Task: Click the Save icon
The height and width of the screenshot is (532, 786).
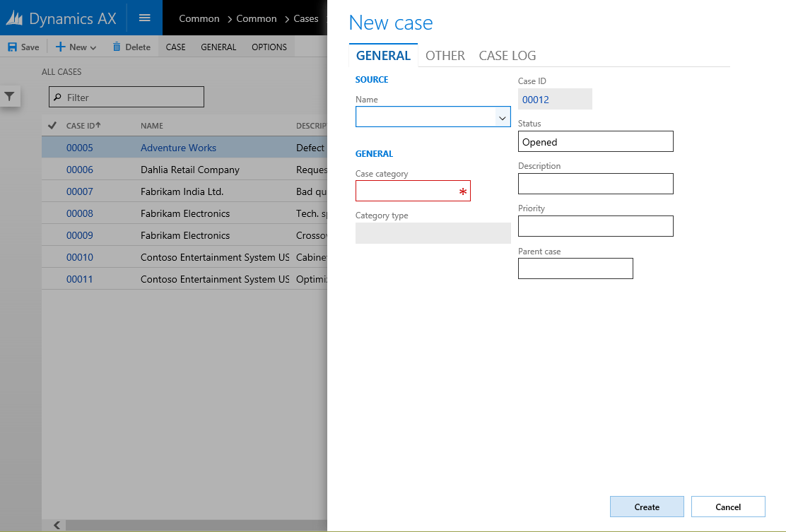Action: (x=12, y=47)
